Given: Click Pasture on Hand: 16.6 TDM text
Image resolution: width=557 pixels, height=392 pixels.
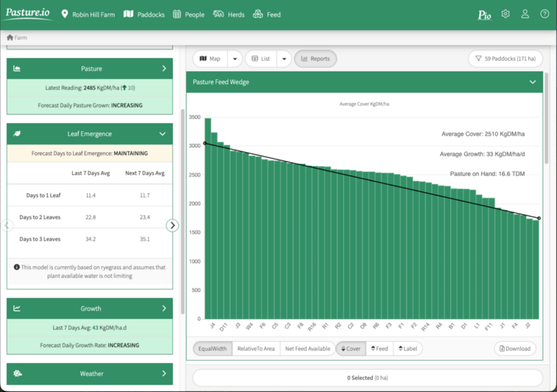Looking at the screenshot, I should coord(487,174).
